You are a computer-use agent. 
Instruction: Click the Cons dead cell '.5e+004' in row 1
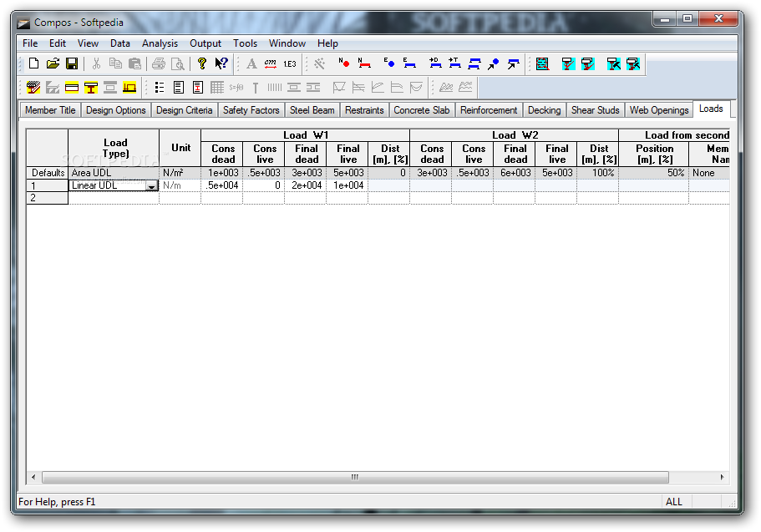point(222,185)
